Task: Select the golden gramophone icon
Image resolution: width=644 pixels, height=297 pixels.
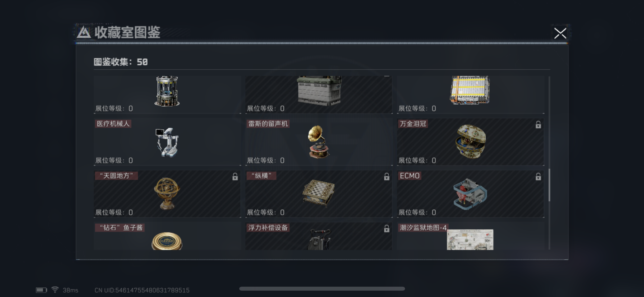Action: [319, 142]
